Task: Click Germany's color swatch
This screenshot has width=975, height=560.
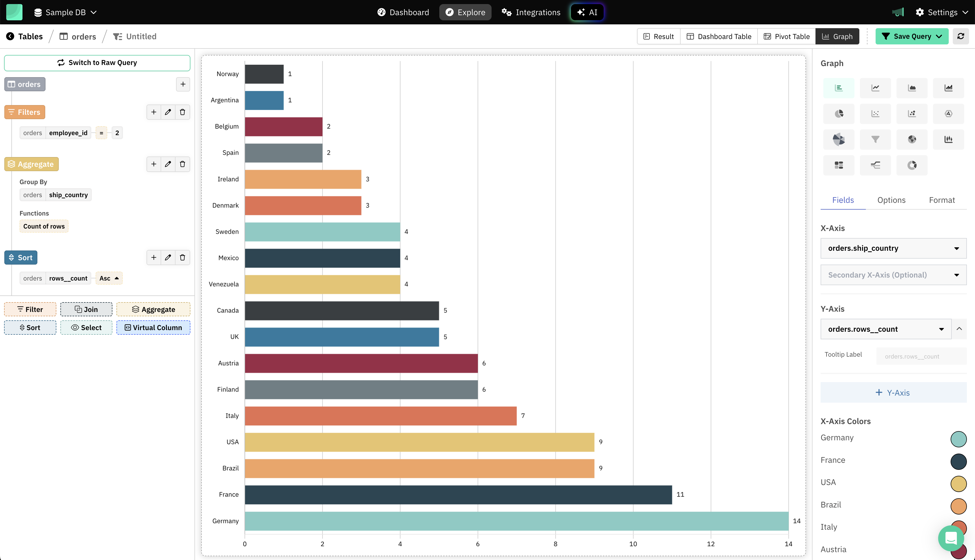Action: coord(958,439)
